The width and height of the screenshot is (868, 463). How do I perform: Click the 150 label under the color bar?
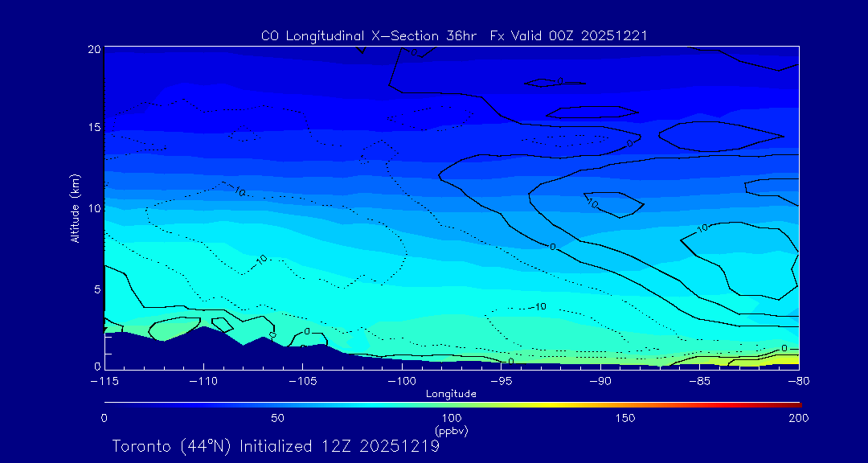point(624,418)
